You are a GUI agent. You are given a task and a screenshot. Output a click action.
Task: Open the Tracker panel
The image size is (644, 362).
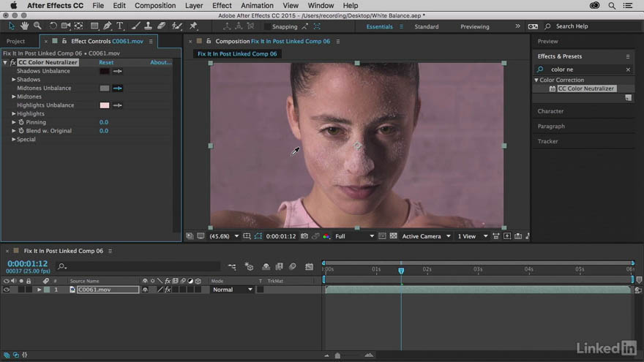[547, 141]
